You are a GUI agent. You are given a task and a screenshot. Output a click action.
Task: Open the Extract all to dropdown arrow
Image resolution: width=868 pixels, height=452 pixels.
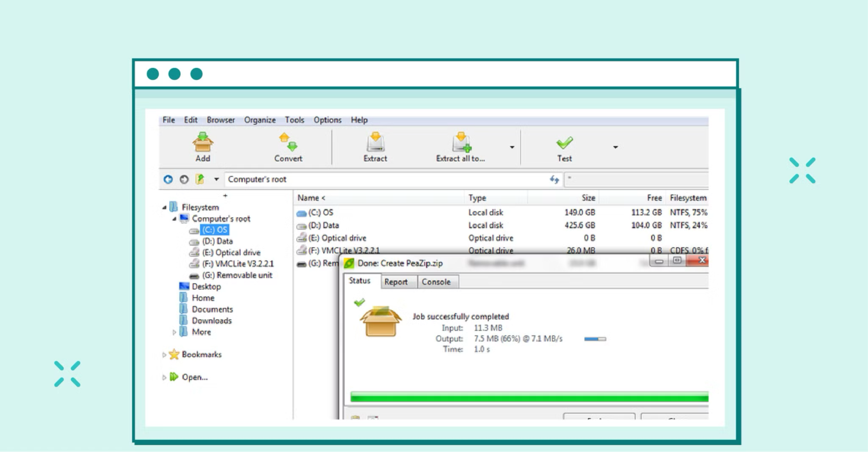click(x=511, y=147)
